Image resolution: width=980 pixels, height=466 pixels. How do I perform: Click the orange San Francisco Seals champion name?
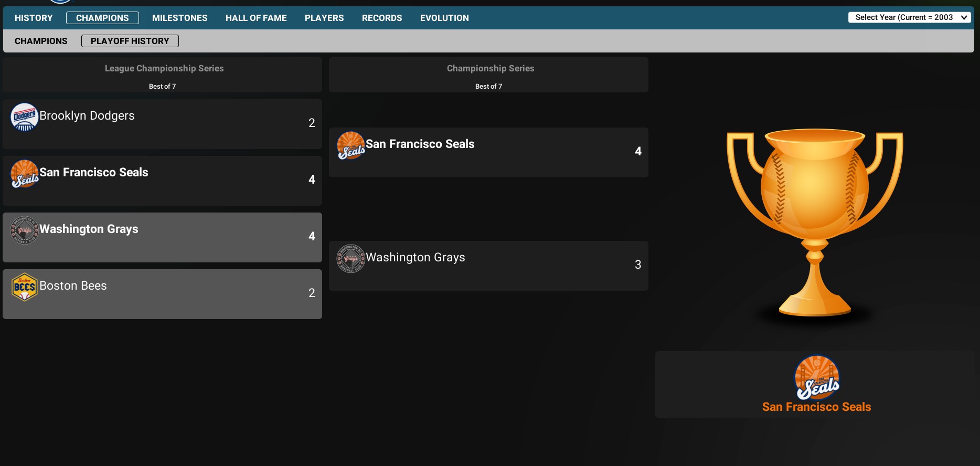pyautogui.click(x=817, y=407)
